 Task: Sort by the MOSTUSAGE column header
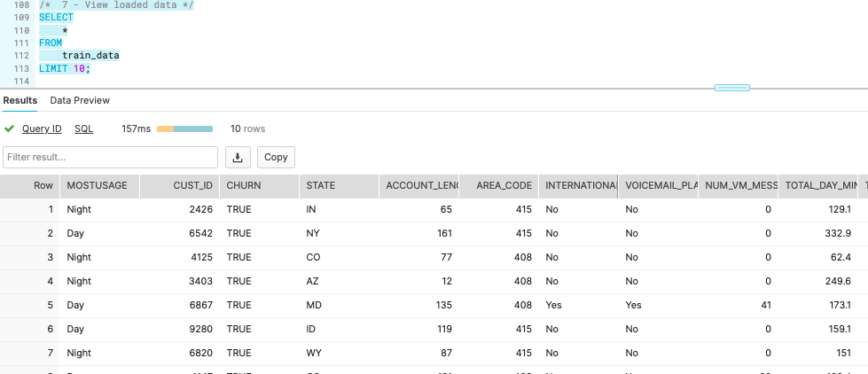pyautogui.click(x=99, y=186)
